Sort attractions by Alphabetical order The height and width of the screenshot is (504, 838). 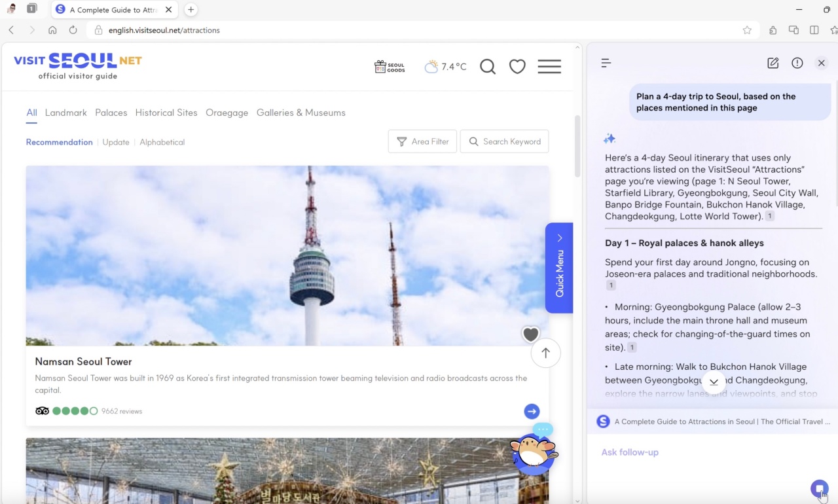click(x=162, y=142)
